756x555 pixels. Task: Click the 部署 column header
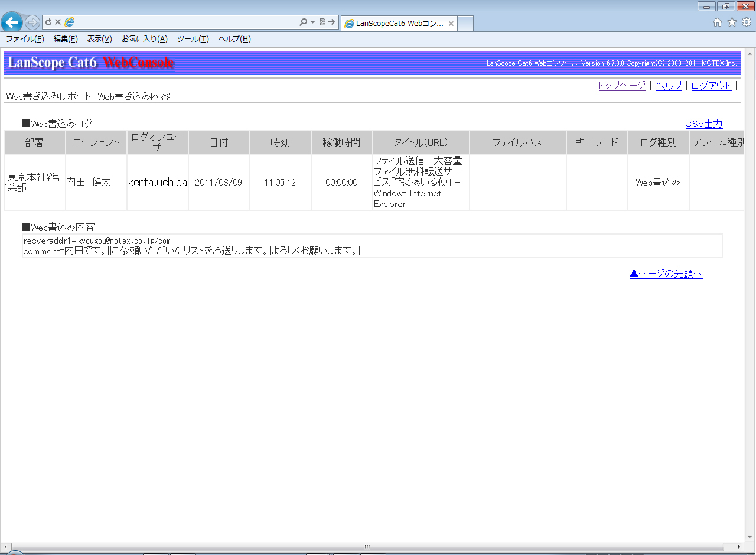pos(34,142)
